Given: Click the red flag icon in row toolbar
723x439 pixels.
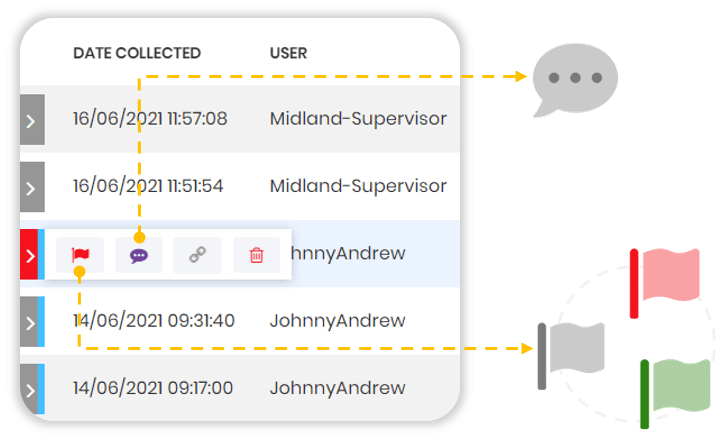Looking at the screenshot, I should click(80, 255).
